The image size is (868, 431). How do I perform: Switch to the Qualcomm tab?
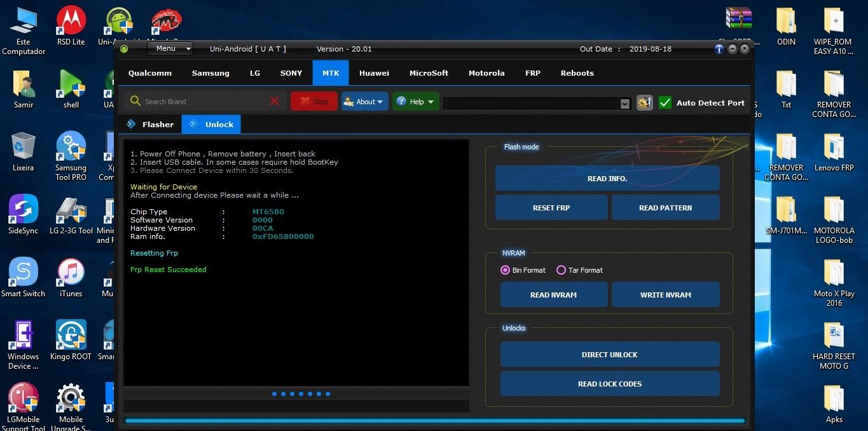point(150,73)
